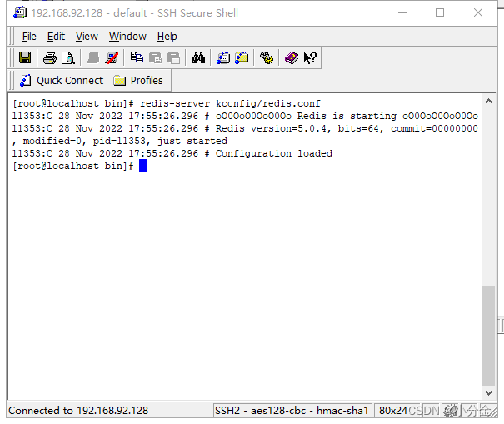This screenshot has width=504, height=424.
Task: Click the Connect icon
Action: [x=93, y=58]
